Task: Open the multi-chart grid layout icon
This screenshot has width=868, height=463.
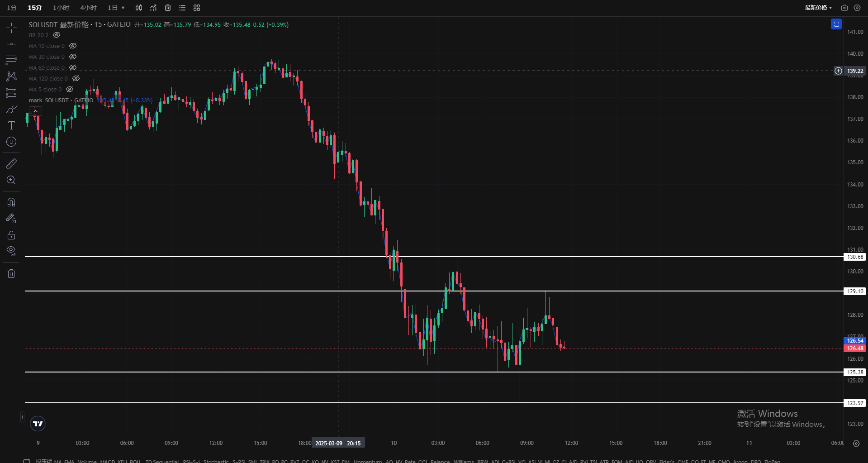Action: point(197,8)
